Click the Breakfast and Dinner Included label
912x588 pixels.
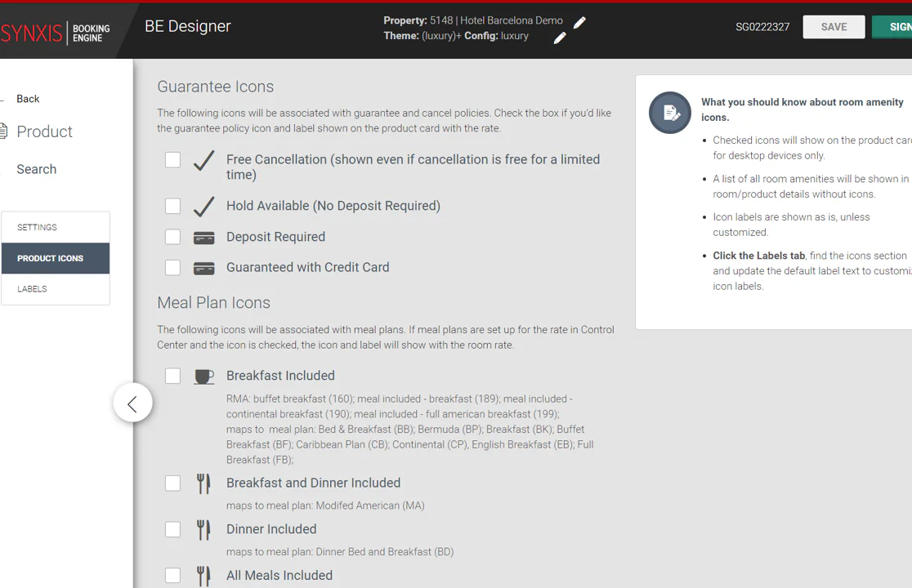pos(314,483)
